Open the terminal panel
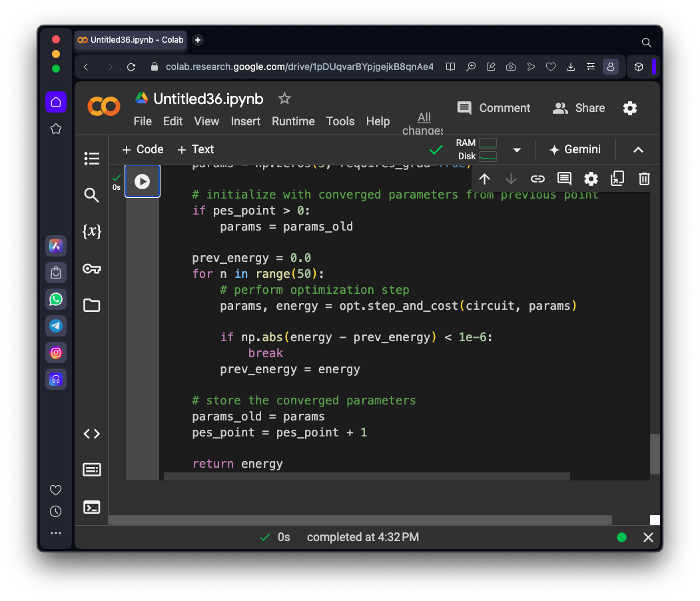The width and height of the screenshot is (700, 601). 92,507
